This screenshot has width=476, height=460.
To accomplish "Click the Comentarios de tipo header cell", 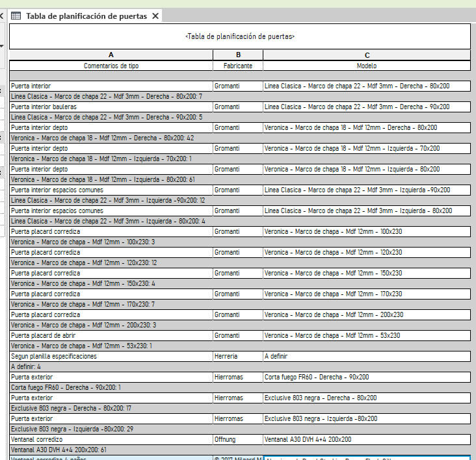I will (111, 66).
